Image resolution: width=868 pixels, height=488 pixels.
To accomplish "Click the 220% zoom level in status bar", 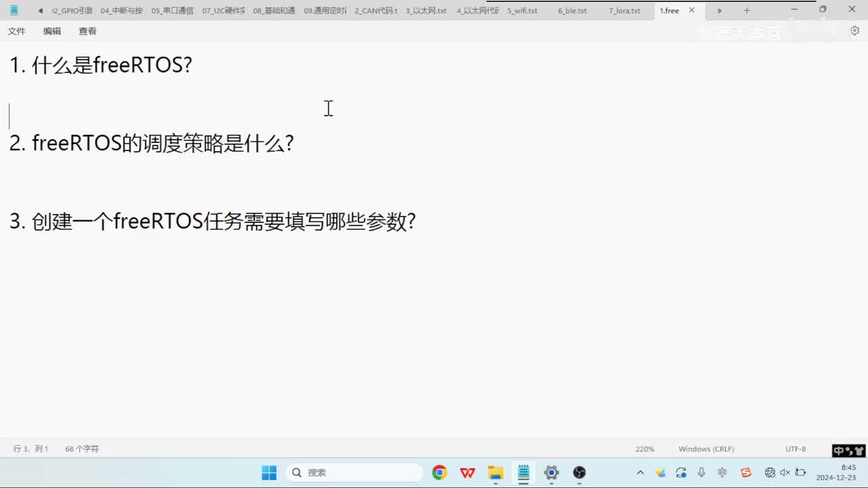I will point(645,449).
